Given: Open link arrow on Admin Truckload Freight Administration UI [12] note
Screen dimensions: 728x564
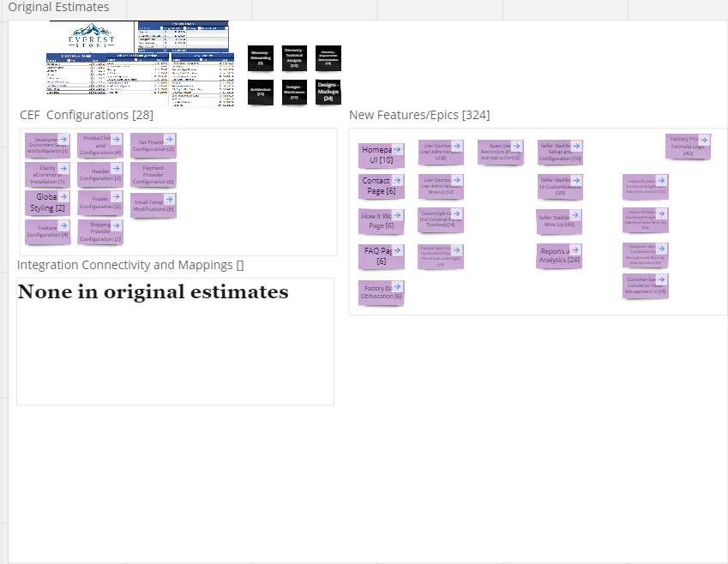Looking at the screenshot, I should tap(662, 180).
